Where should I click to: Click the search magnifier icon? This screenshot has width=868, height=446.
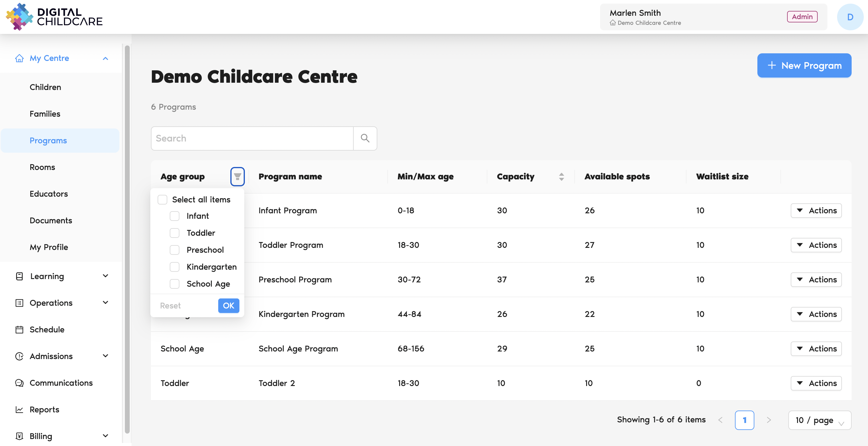[365, 138]
